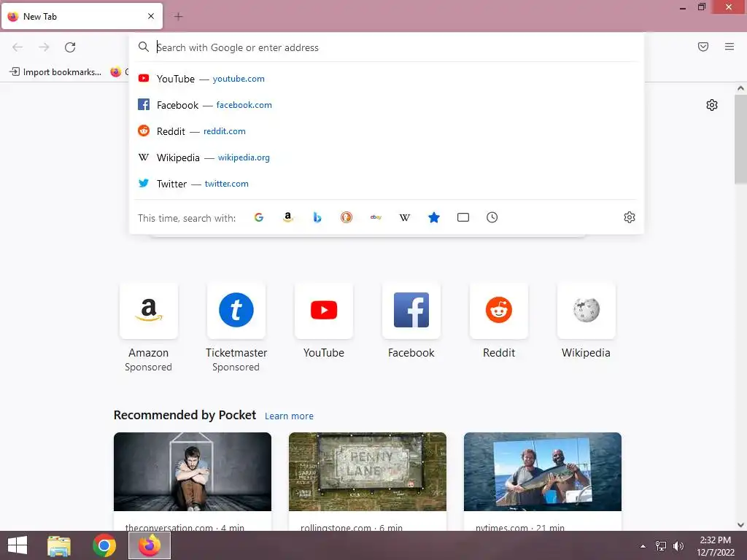
Task: Open the taskbar clock and date
Action: pyautogui.click(x=715, y=546)
